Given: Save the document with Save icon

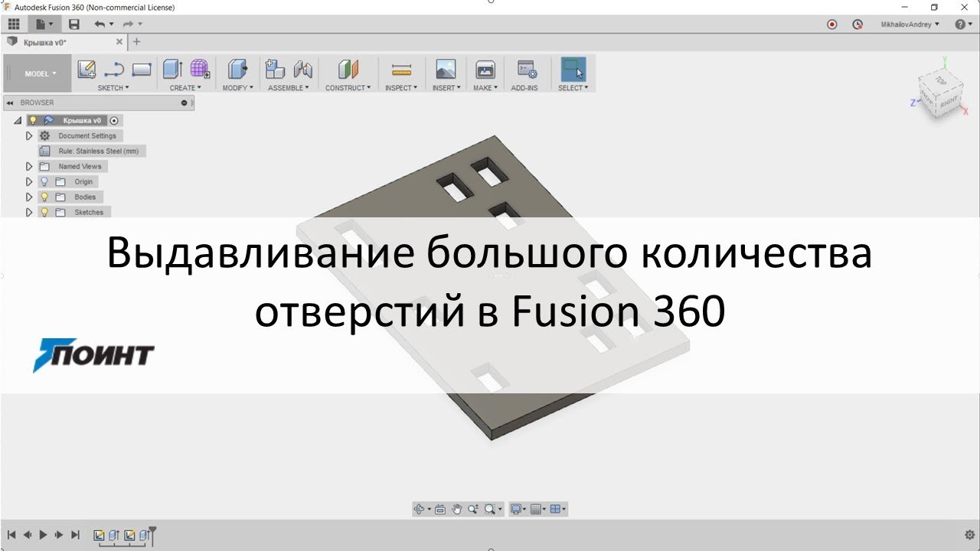Looking at the screenshot, I should [x=74, y=24].
